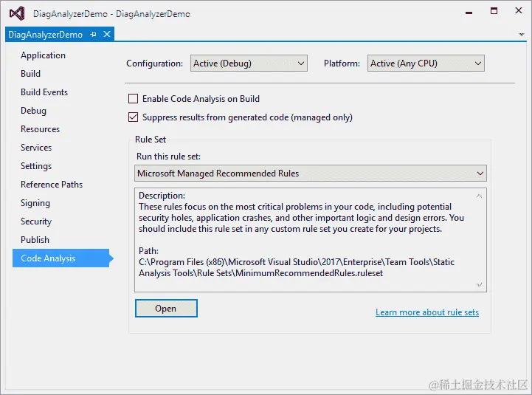This screenshot has height=395, width=532.
Task: Select the Code Analysis page
Action: click(x=61, y=258)
